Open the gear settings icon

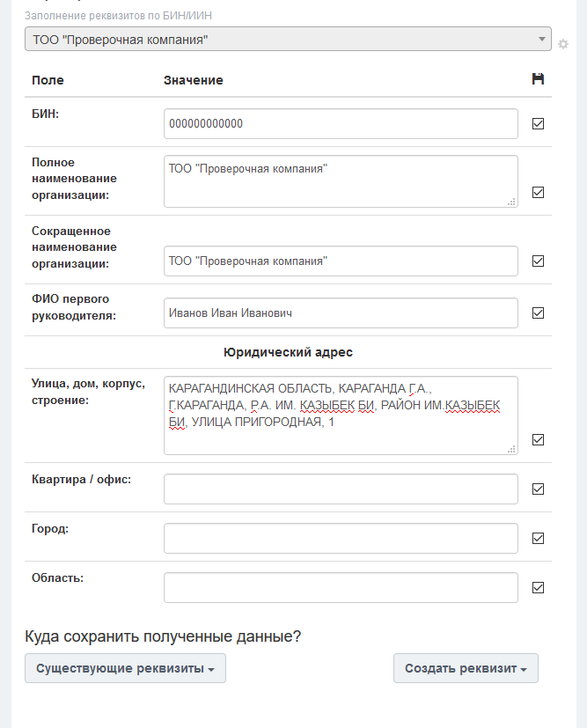563,44
